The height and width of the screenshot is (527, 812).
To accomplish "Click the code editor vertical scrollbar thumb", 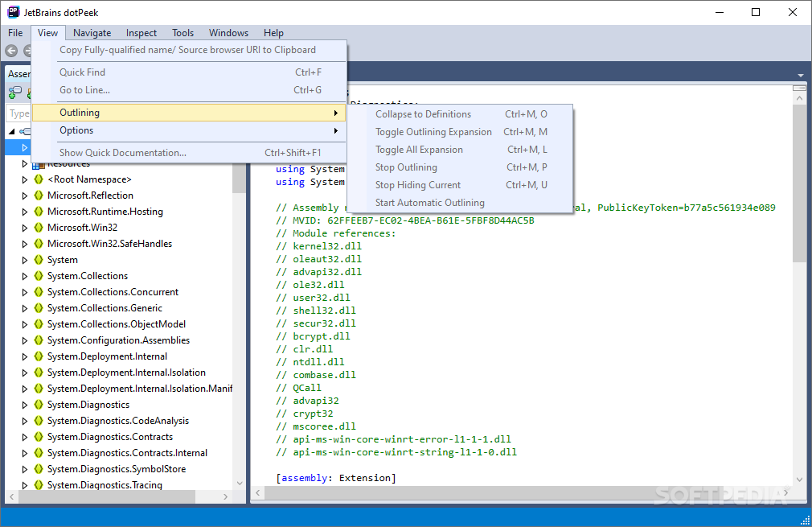I will (x=799, y=183).
